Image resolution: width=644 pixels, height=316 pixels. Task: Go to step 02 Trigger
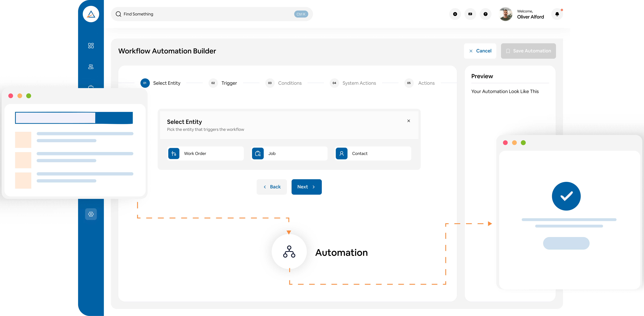click(x=223, y=83)
